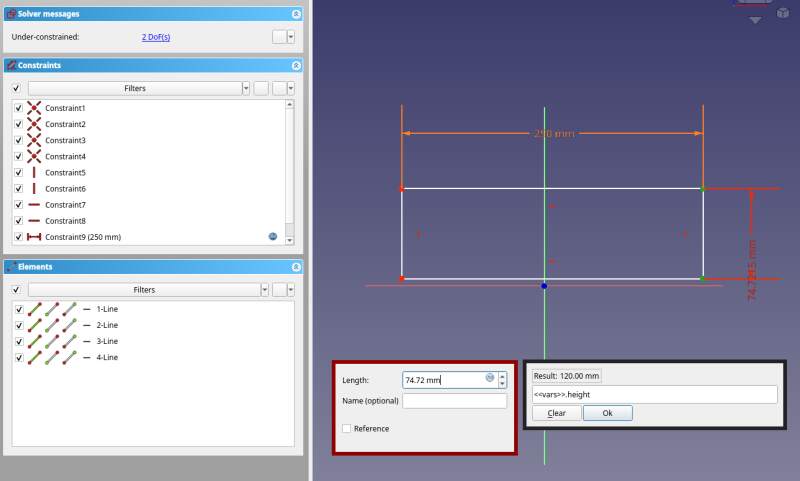800x481 pixels.
Task: Uncheck Constraint1 checkbox
Action: [18, 108]
